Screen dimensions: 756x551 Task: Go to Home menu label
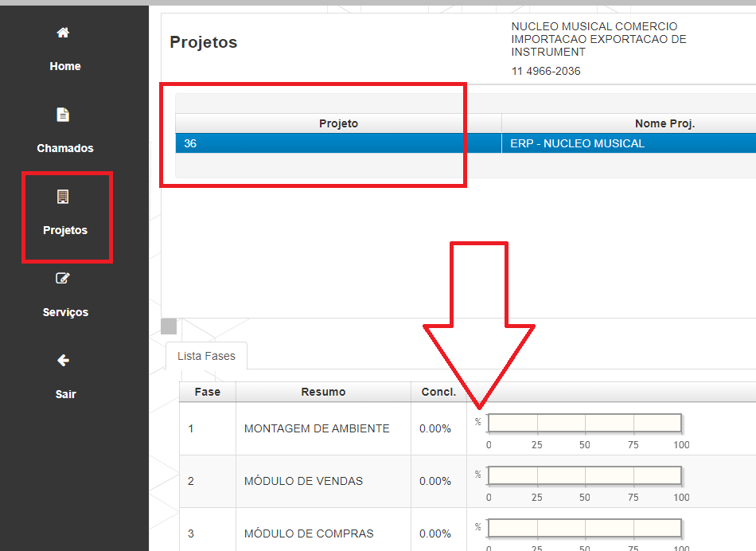pos(65,66)
